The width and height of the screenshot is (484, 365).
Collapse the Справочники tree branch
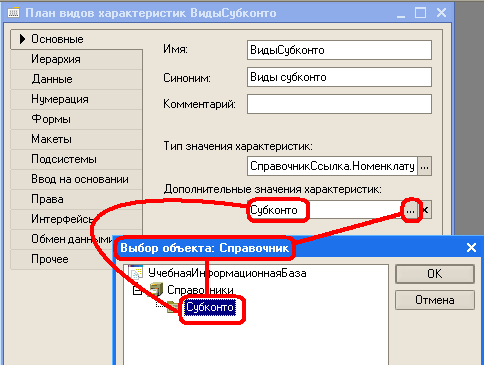point(137,291)
